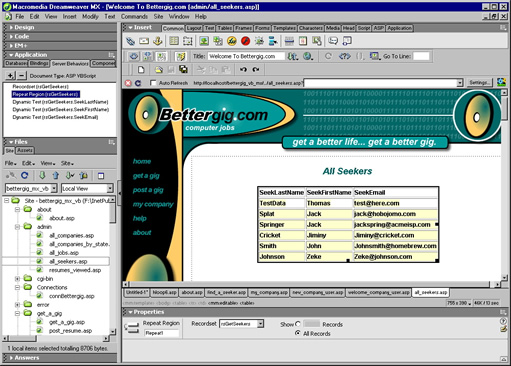Image resolution: width=511 pixels, height=366 pixels.
Task: Open the File Management toolbar icon
Action: click(293, 56)
